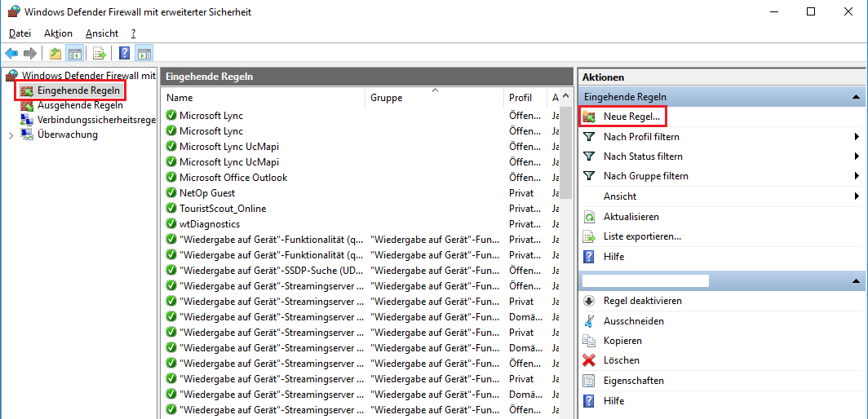Open the Nach Status filtern submenu arrow
This screenshot has height=419, width=868.
857,157
